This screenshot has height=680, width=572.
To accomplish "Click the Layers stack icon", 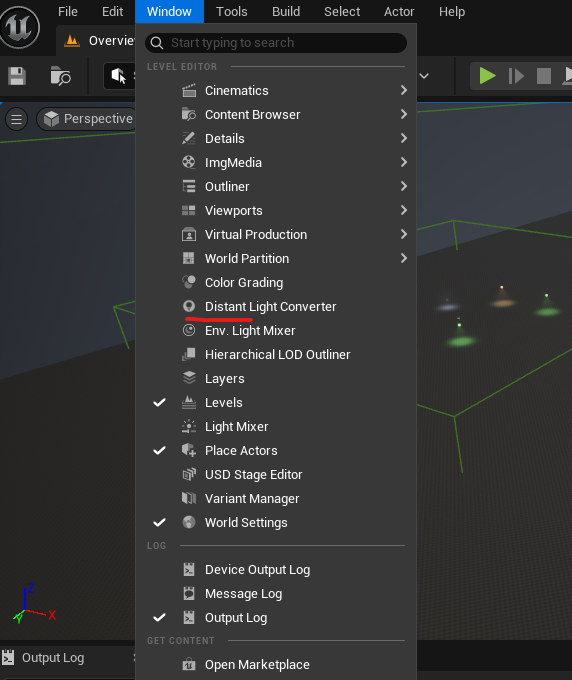I will coord(189,378).
